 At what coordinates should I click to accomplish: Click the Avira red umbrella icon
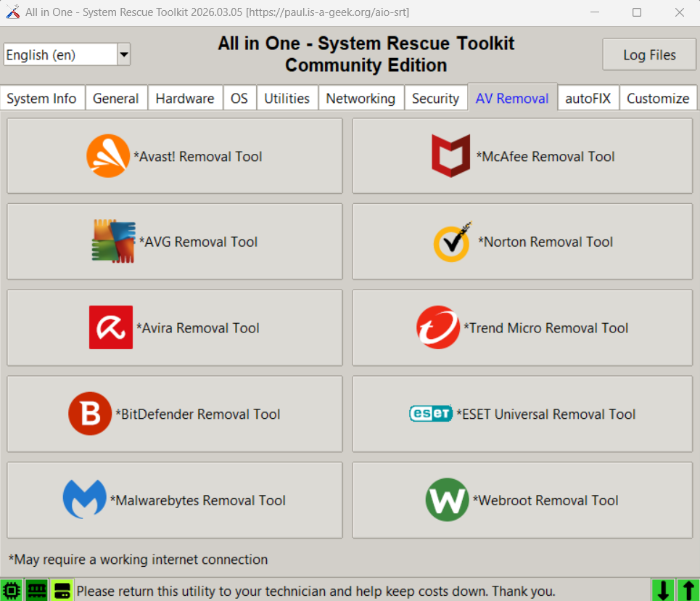pos(111,327)
